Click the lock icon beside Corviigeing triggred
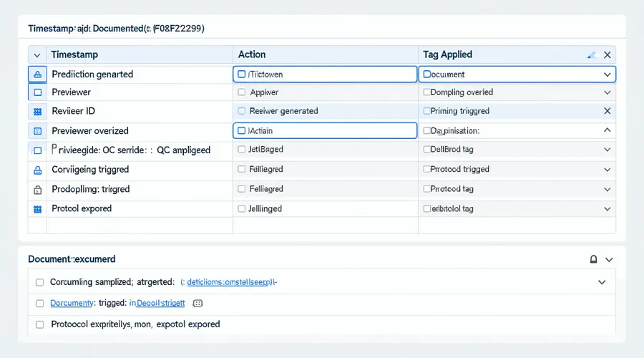This screenshot has width=644, height=358. click(37, 170)
